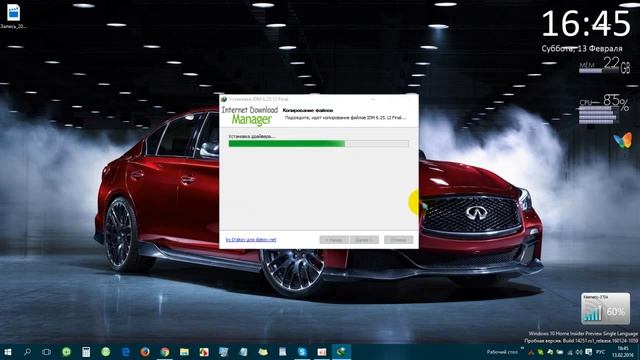Click Windows 10 Home Insider Preview watermark text
640x360 pixels.
coord(583,333)
